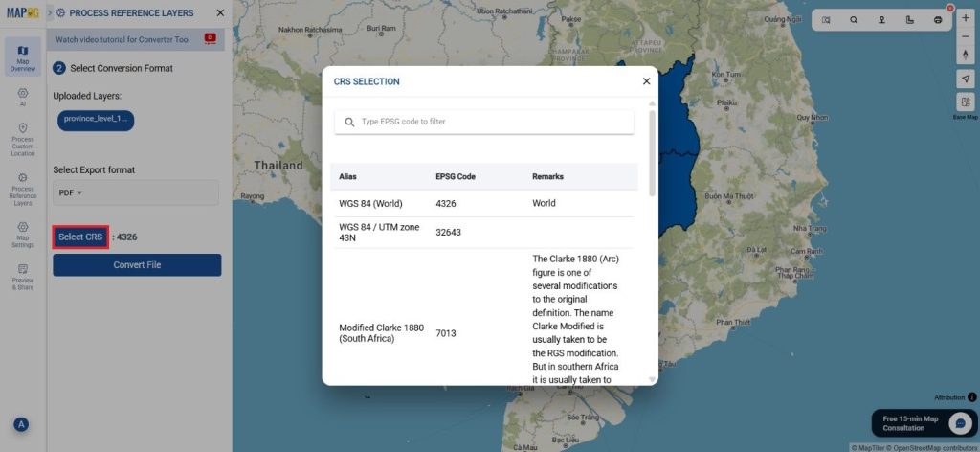The height and width of the screenshot is (452, 980).
Task: Zoom in the map with plus button
Action: point(966,19)
